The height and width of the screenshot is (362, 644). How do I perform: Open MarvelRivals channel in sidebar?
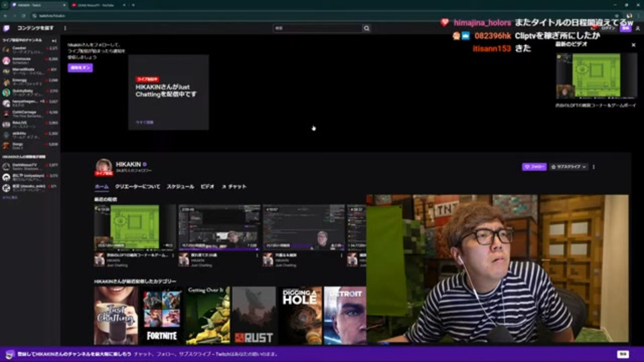[x=30, y=71]
